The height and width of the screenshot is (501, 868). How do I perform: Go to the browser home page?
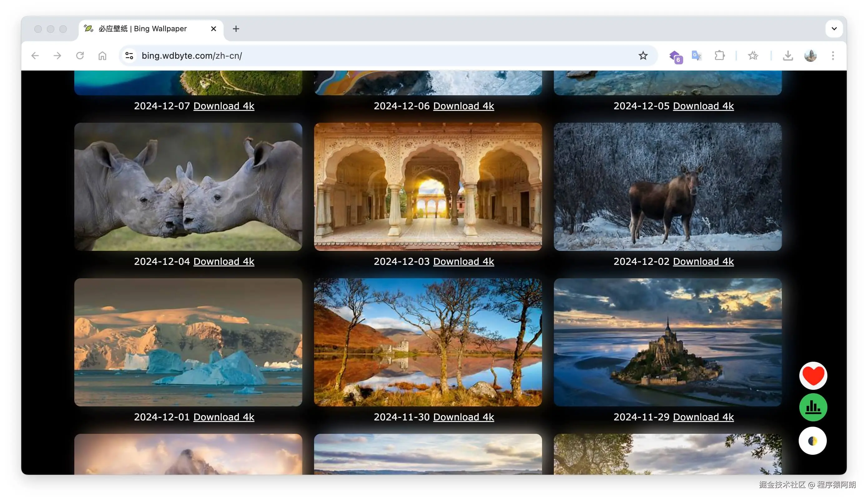point(102,56)
